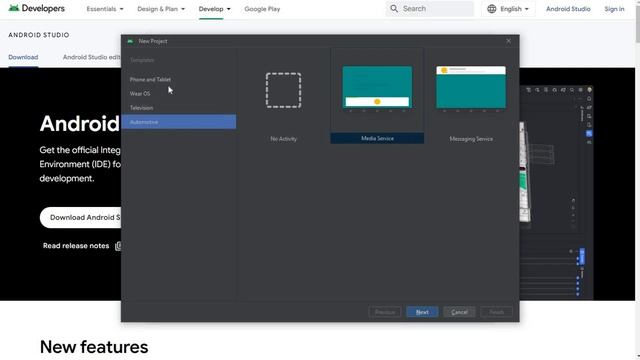
Task: Click the Search input field
Action: tap(430, 9)
